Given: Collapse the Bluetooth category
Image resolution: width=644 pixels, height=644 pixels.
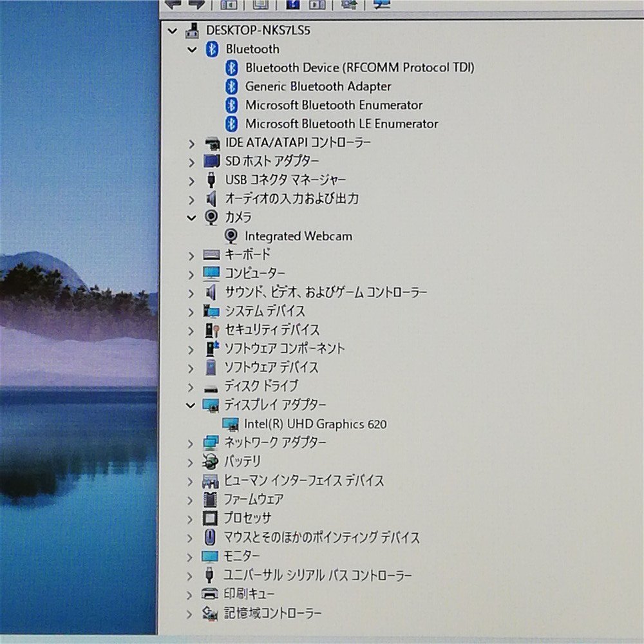Looking at the screenshot, I should tap(191, 50).
